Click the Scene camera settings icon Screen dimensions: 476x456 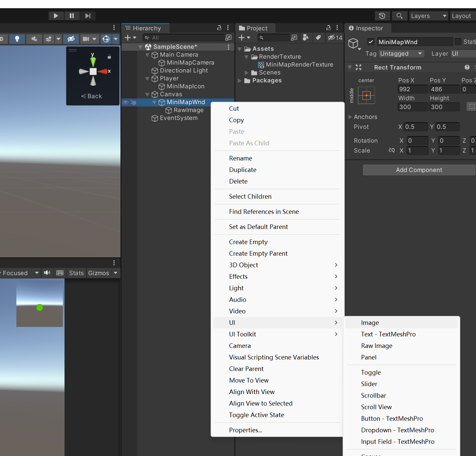(x=86, y=39)
